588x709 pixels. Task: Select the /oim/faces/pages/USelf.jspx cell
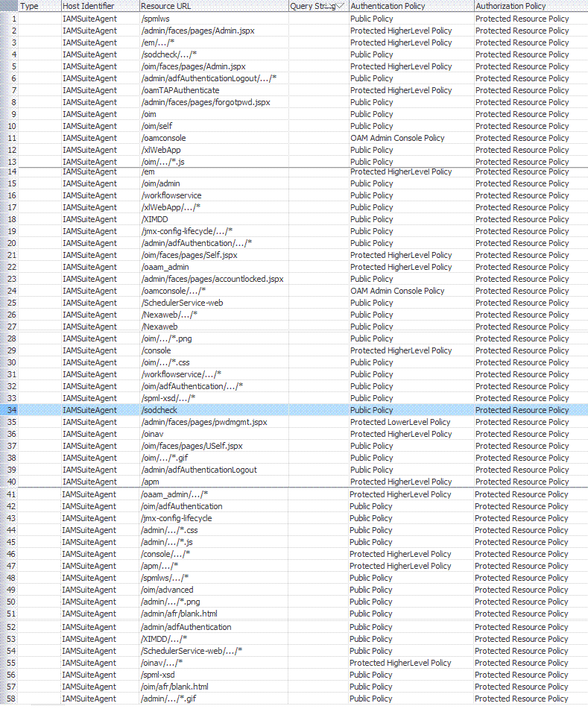tap(214, 446)
